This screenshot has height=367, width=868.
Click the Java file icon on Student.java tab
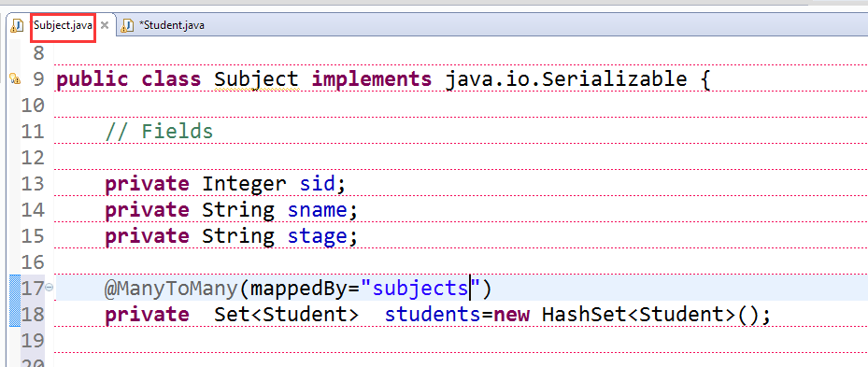point(128,25)
